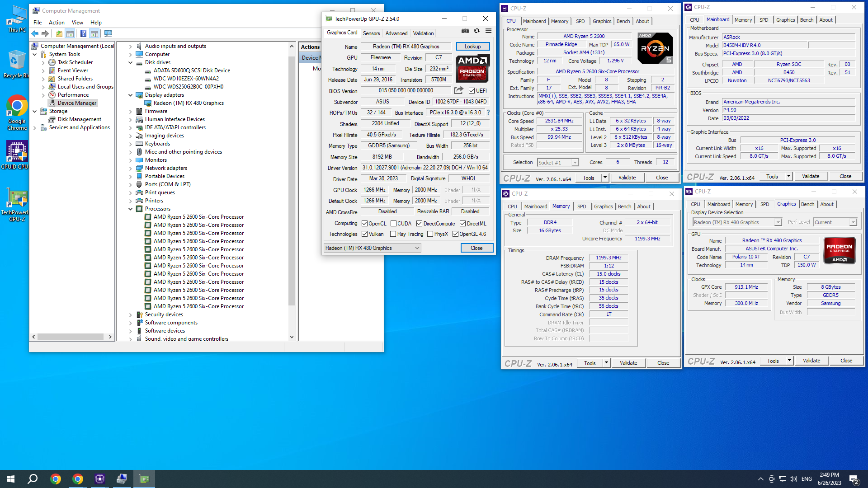Click BIOS export share icon
868x488 pixels.
(x=458, y=90)
